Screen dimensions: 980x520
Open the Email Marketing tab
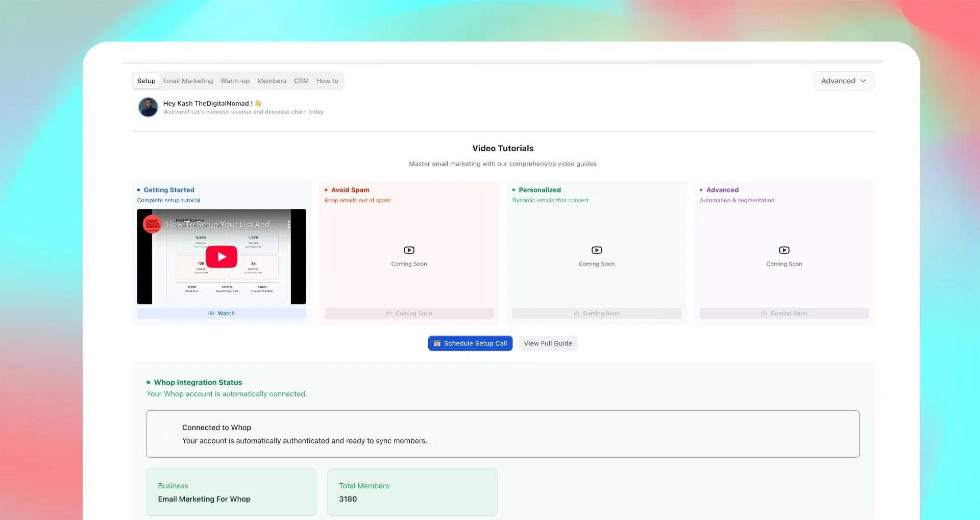tap(188, 81)
